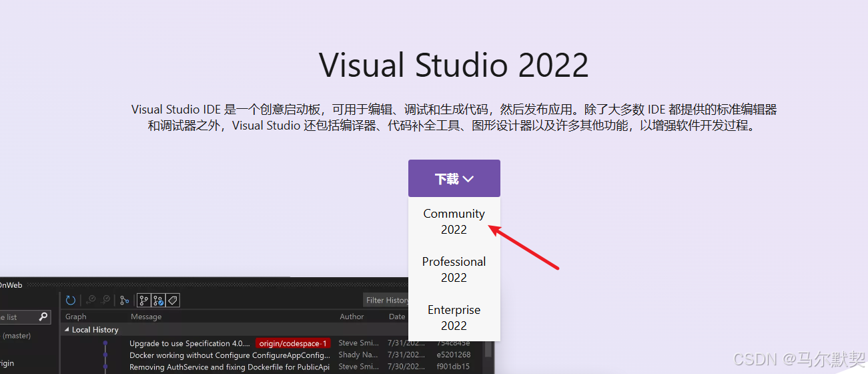Click commit hash f901db15
The width and height of the screenshot is (868, 374).
pos(453,367)
